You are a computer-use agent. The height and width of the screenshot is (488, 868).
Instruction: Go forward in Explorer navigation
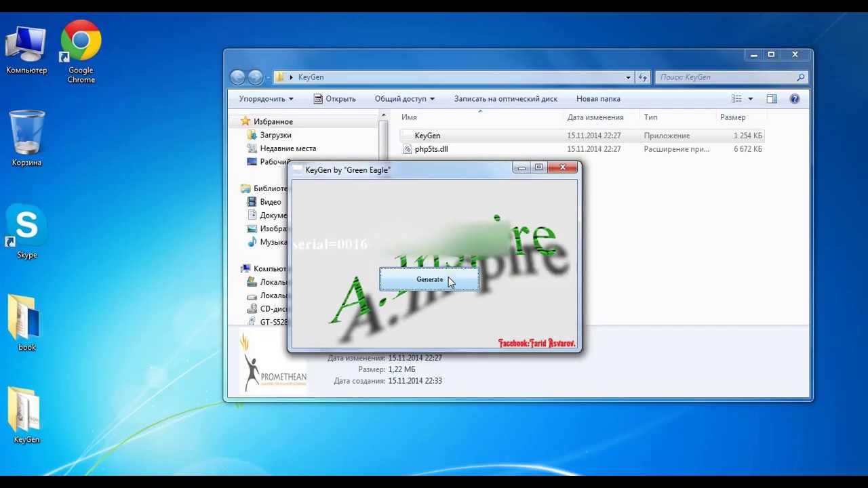point(255,77)
